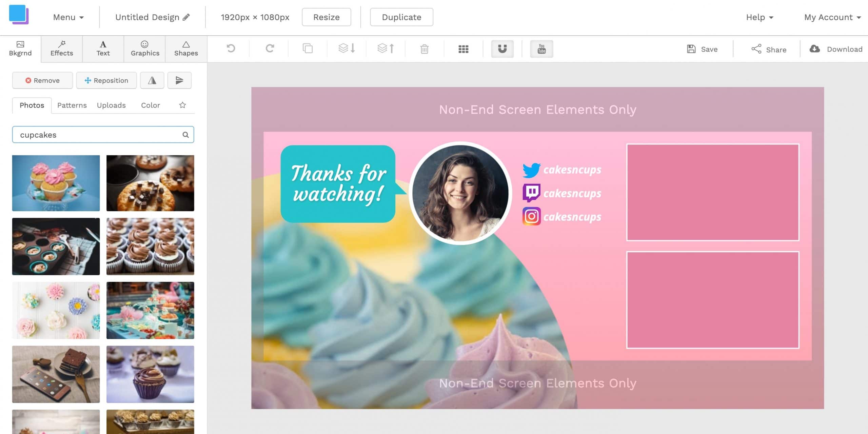Bring layer forward icon
The image size is (868, 434).
point(386,49)
